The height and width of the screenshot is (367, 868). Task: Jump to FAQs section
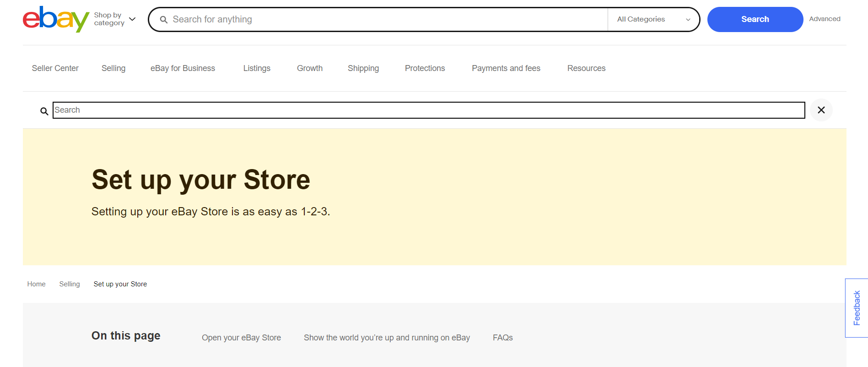[502, 338]
